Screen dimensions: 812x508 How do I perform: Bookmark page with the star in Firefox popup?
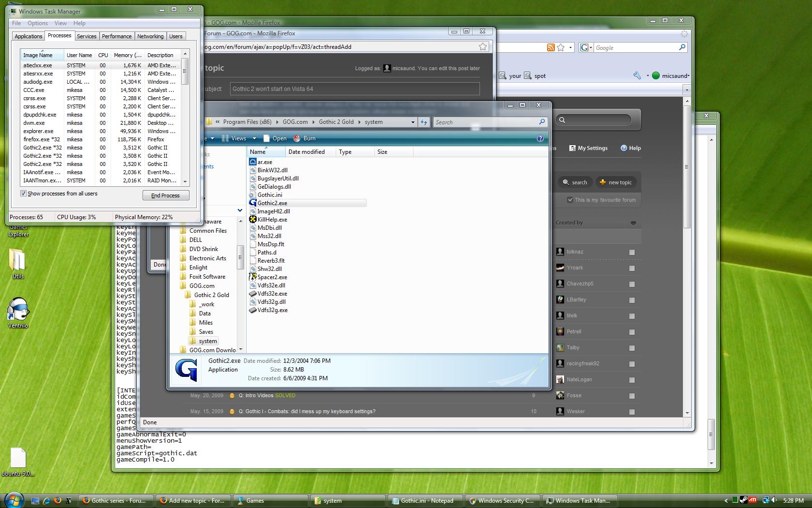pos(483,46)
